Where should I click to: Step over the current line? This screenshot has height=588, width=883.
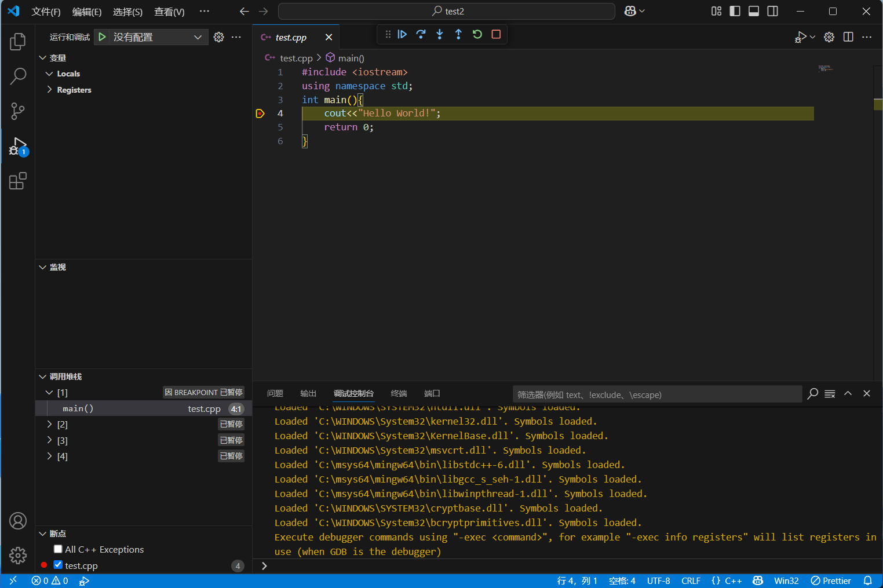(x=421, y=35)
